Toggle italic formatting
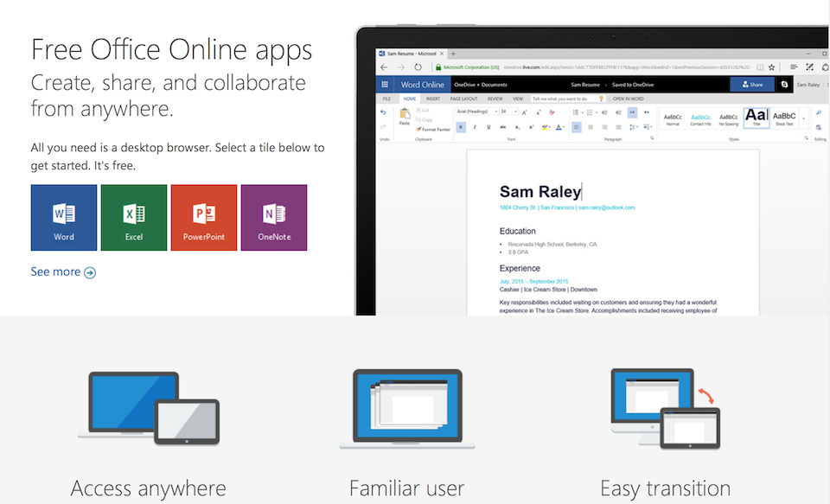 tap(475, 127)
